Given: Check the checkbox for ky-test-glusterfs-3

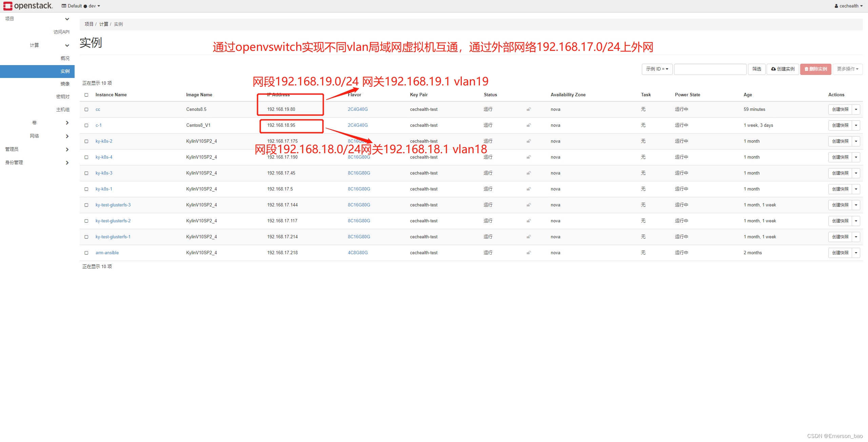Looking at the screenshot, I should coord(86,205).
